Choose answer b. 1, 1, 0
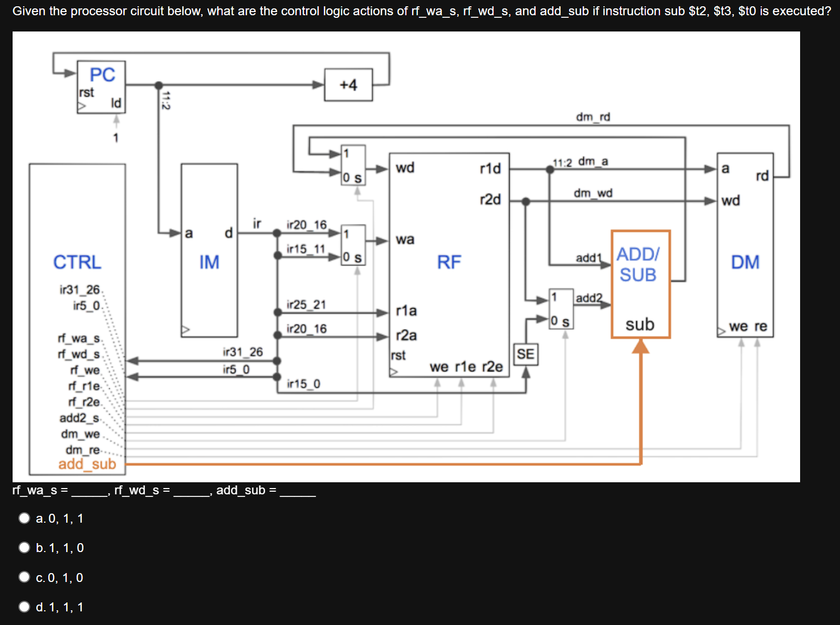The image size is (840, 625). pyautogui.click(x=24, y=548)
